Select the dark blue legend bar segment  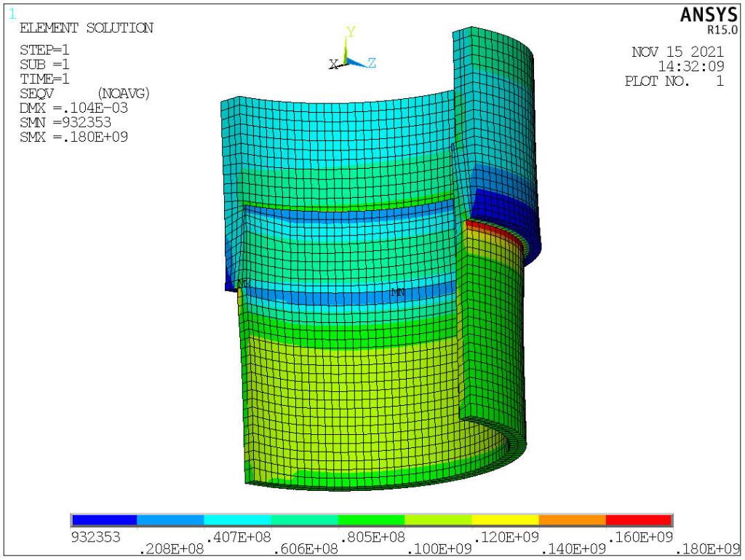[x=104, y=520]
